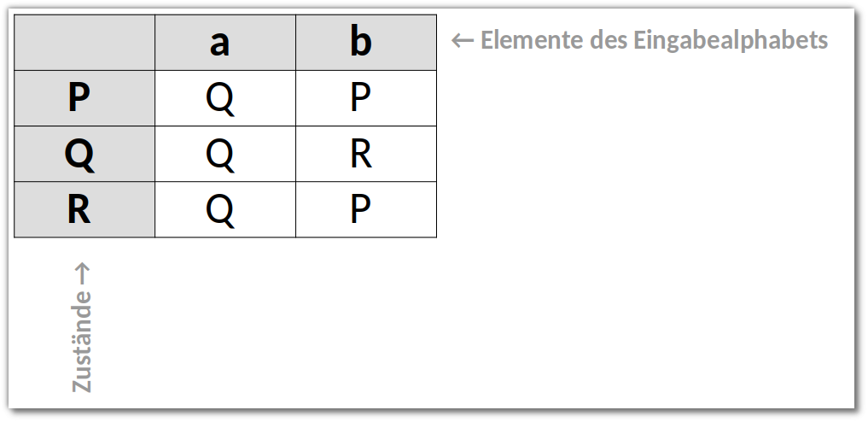Click the vertical 'Zustände' label
The height and width of the screenshot is (422, 868).
tap(82, 342)
